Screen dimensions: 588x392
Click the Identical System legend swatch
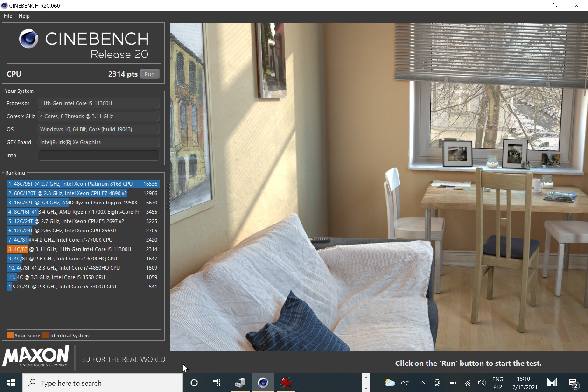(45, 335)
